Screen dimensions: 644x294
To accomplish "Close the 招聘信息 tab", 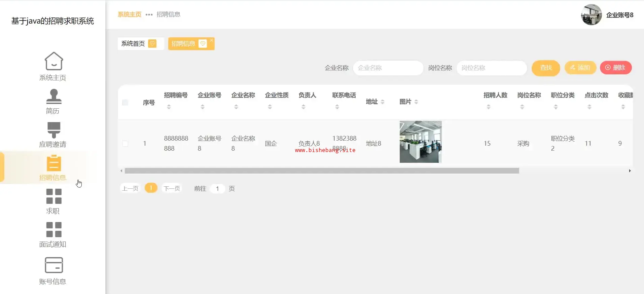I will pyautogui.click(x=212, y=40).
